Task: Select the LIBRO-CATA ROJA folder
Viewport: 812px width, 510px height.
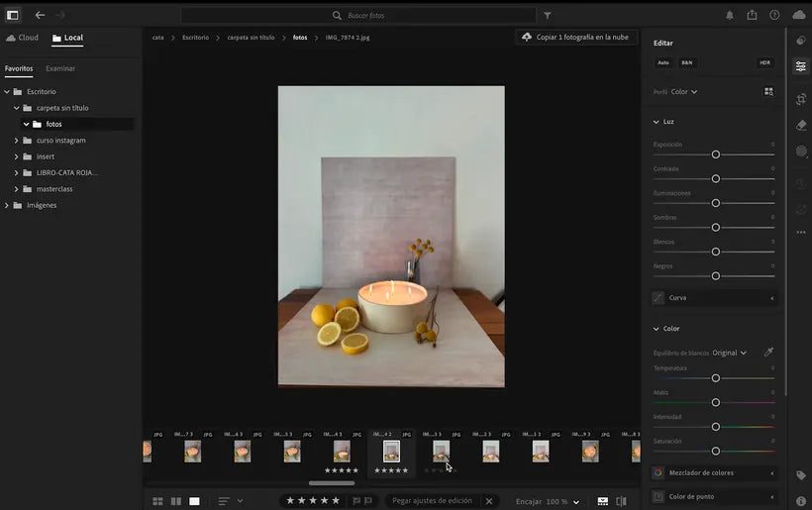Action: [66, 172]
